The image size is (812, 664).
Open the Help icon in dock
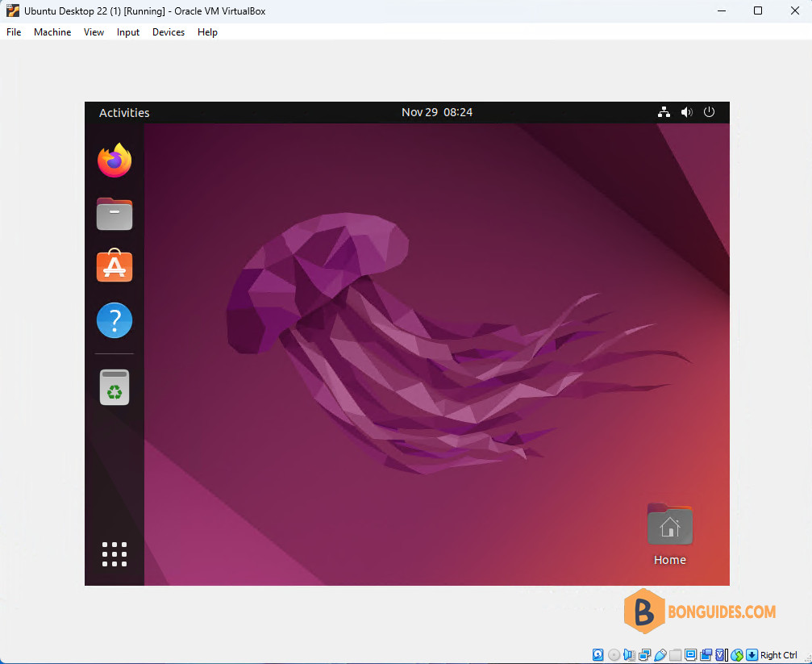(x=115, y=319)
